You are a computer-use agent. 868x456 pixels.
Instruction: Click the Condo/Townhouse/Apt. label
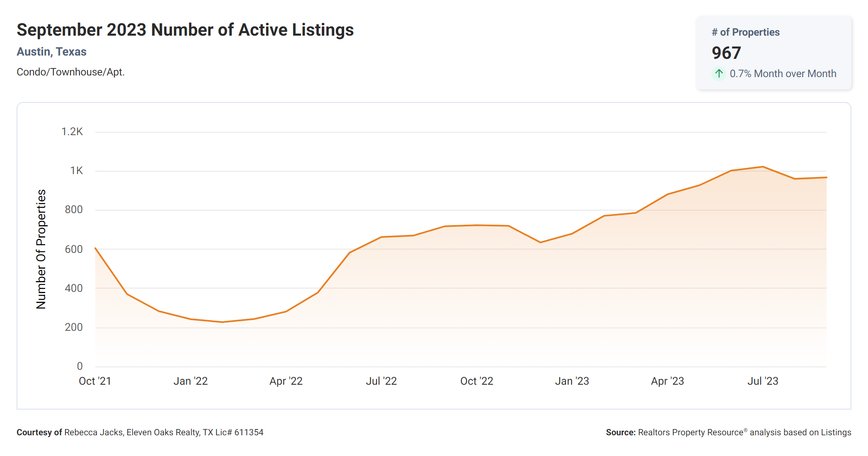click(70, 72)
